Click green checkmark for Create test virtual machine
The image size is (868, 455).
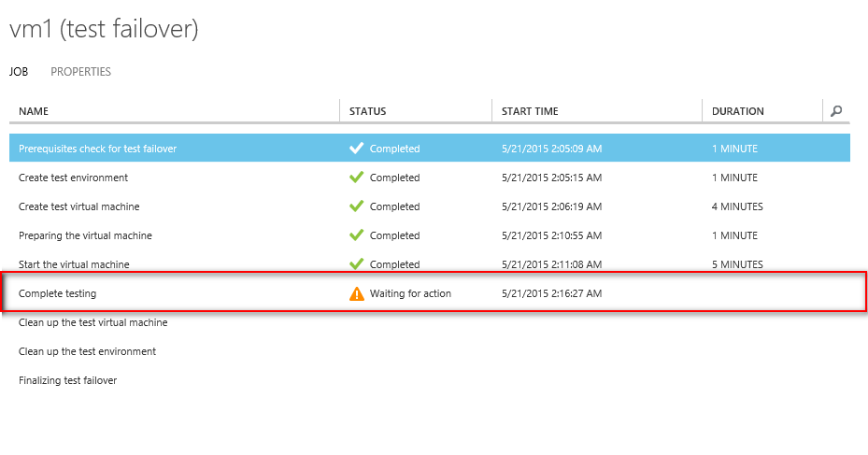357,206
